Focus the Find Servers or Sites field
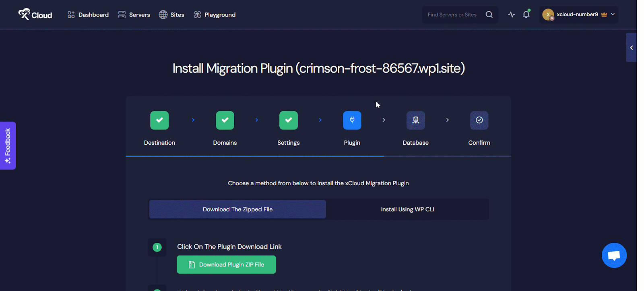 point(460,14)
